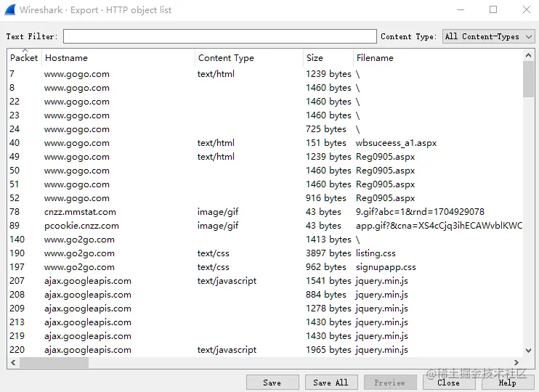Image resolution: width=539 pixels, height=392 pixels.
Task: Click 3897 bytes size cell
Action: [x=328, y=253]
